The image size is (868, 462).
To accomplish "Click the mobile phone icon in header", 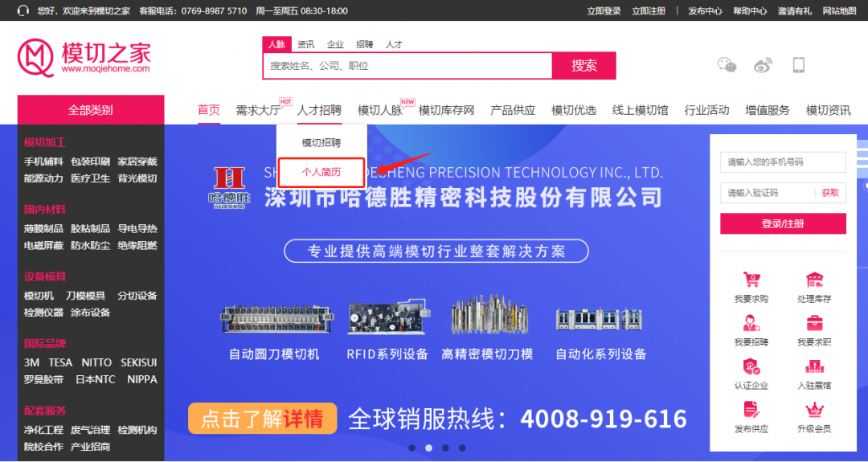I will (x=798, y=65).
